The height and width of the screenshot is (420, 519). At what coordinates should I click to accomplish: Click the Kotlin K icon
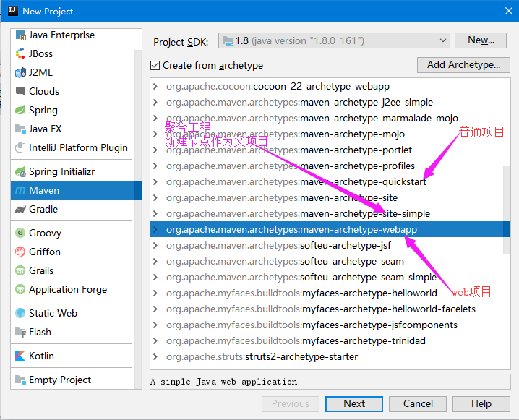pos(20,356)
